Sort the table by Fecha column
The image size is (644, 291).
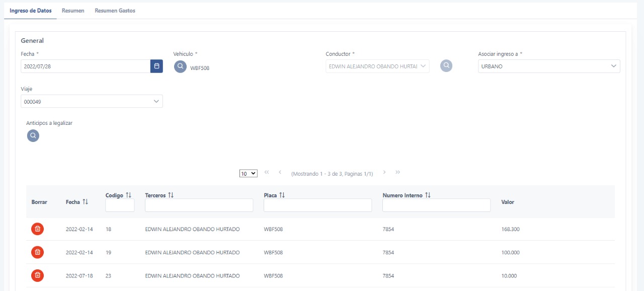tap(85, 202)
